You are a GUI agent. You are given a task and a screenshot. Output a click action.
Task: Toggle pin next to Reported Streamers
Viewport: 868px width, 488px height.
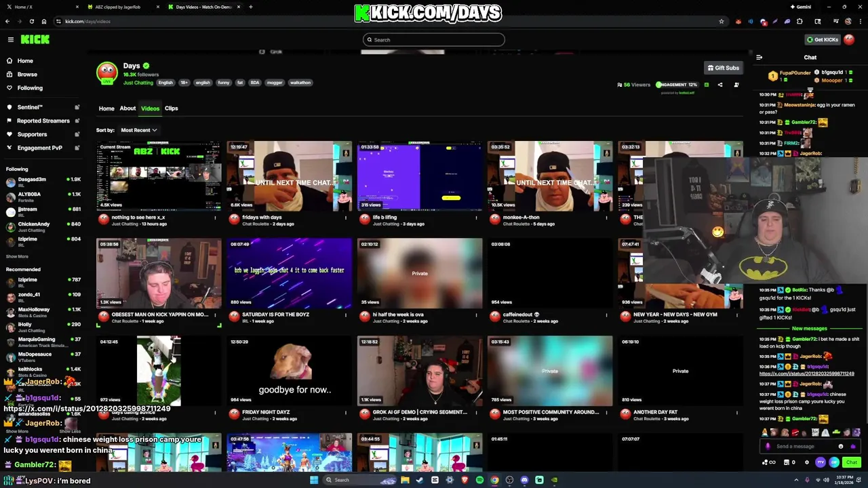point(77,121)
